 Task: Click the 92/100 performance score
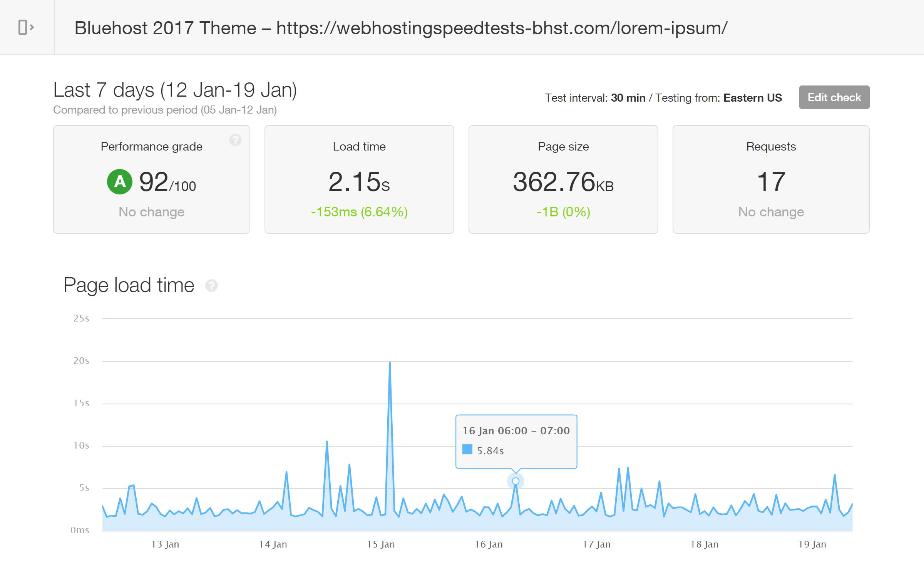[x=167, y=182]
